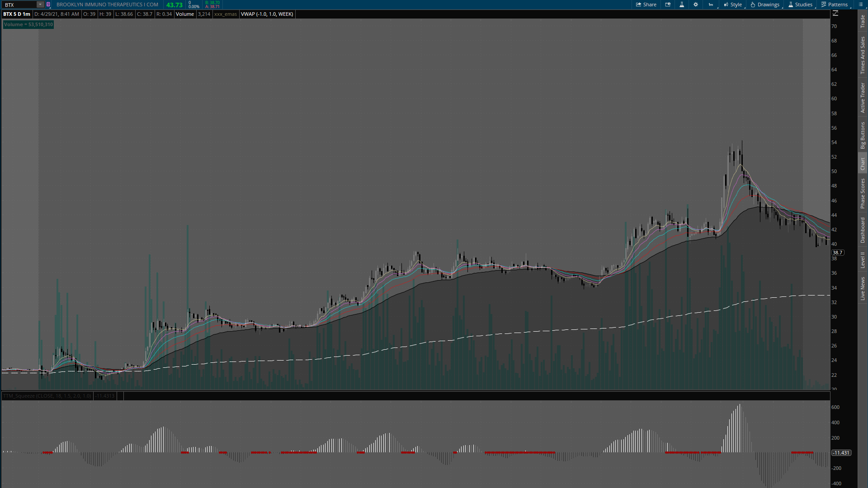Click the TTM_Squeeze study label to edit it

tap(47, 396)
